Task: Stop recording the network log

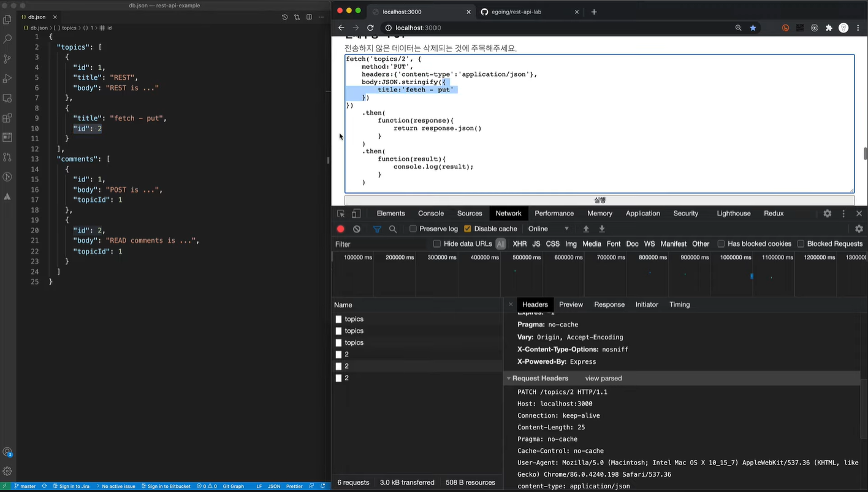Action: pyautogui.click(x=341, y=229)
